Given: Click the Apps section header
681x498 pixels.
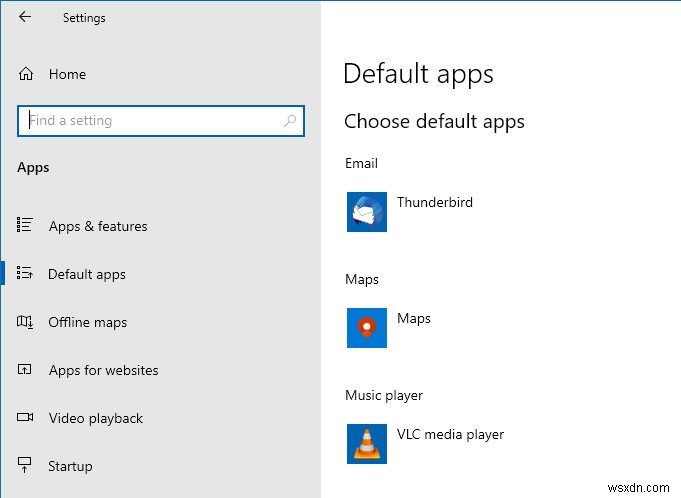Looking at the screenshot, I should pyautogui.click(x=33, y=168).
